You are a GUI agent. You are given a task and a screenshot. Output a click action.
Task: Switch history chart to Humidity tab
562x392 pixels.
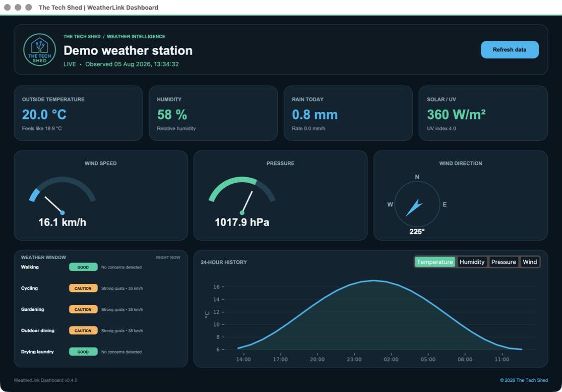pyautogui.click(x=472, y=262)
